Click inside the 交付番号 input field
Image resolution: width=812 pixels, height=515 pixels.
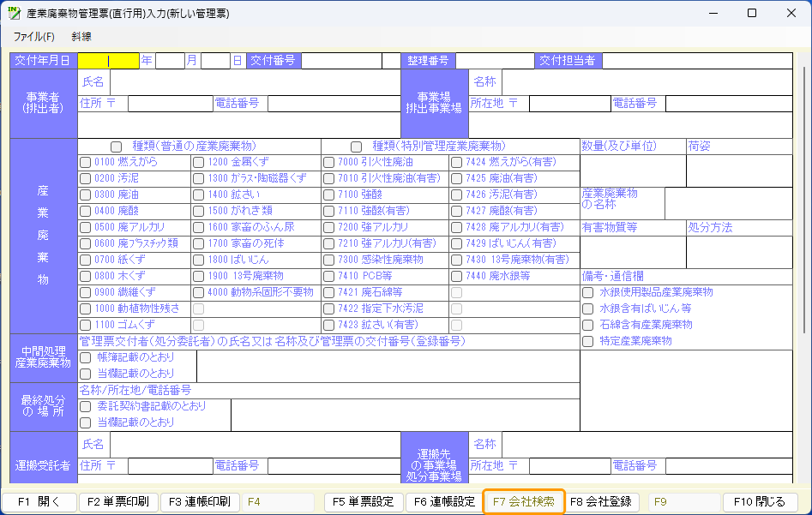pyautogui.click(x=343, y=61)
